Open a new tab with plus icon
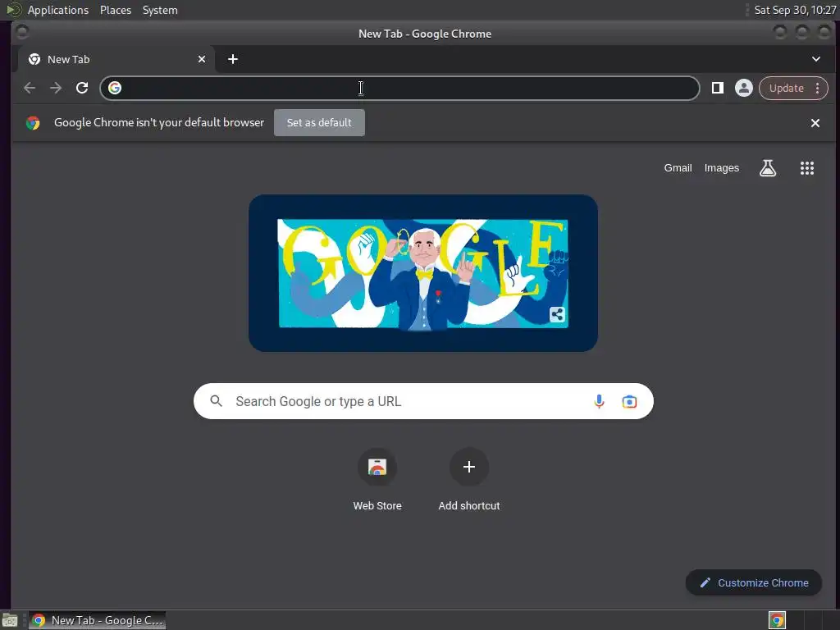Screen dimensions: 840x630 (x=232, y=59)
